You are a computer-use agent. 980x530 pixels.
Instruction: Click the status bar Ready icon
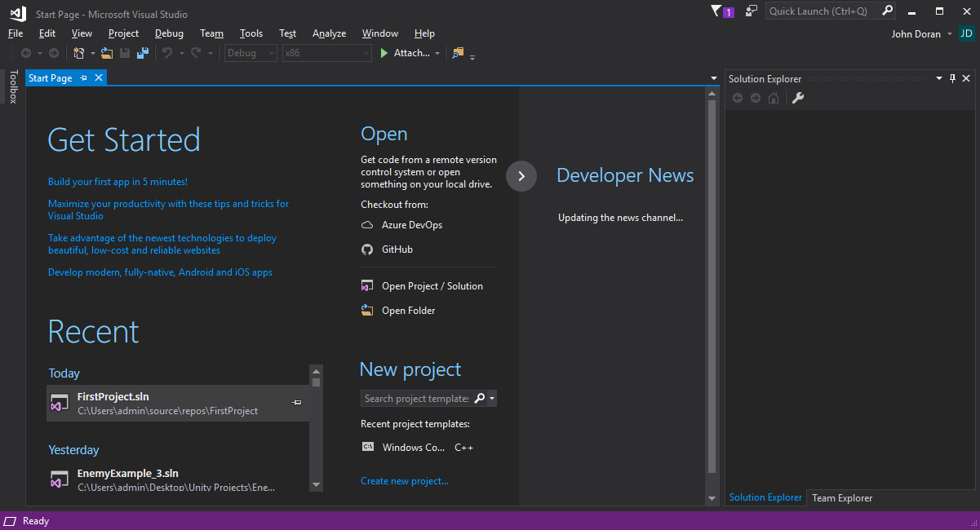click(x=10, y=521)
